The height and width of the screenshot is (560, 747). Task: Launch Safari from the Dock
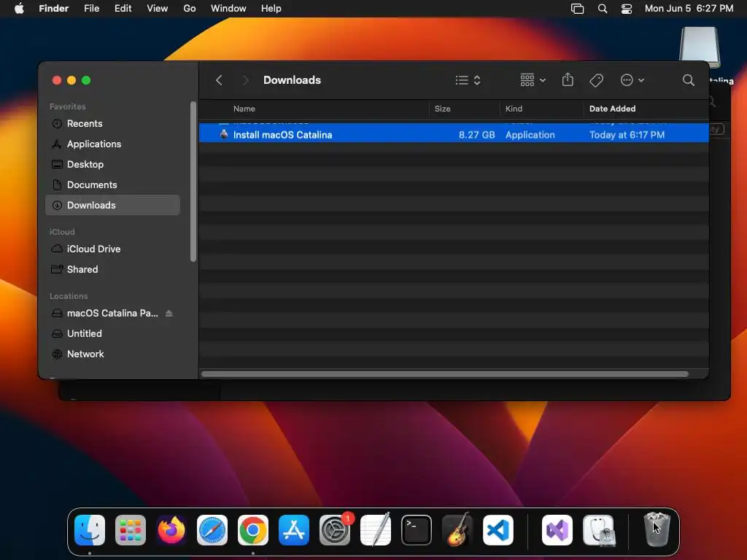(212, 530)
